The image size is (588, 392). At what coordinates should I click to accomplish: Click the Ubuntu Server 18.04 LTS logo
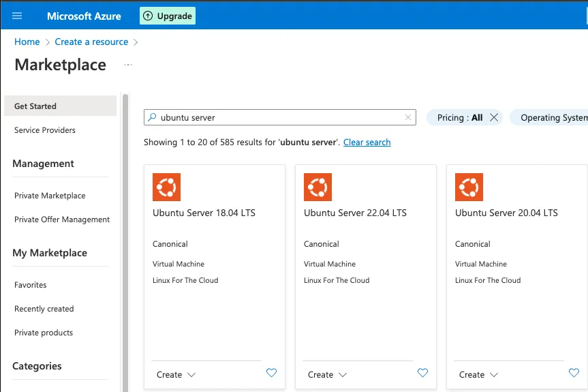tap(166, 187)
